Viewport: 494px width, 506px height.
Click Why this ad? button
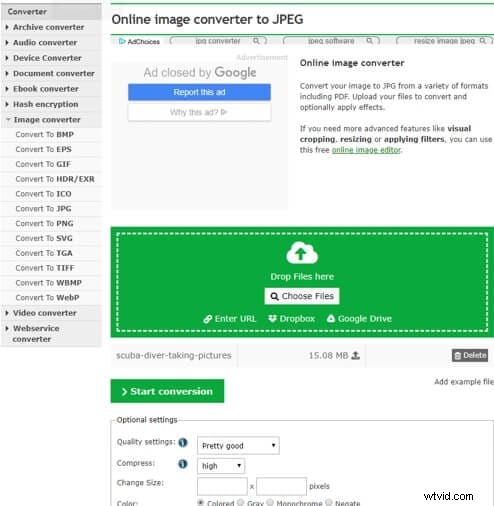click(199, 112)
